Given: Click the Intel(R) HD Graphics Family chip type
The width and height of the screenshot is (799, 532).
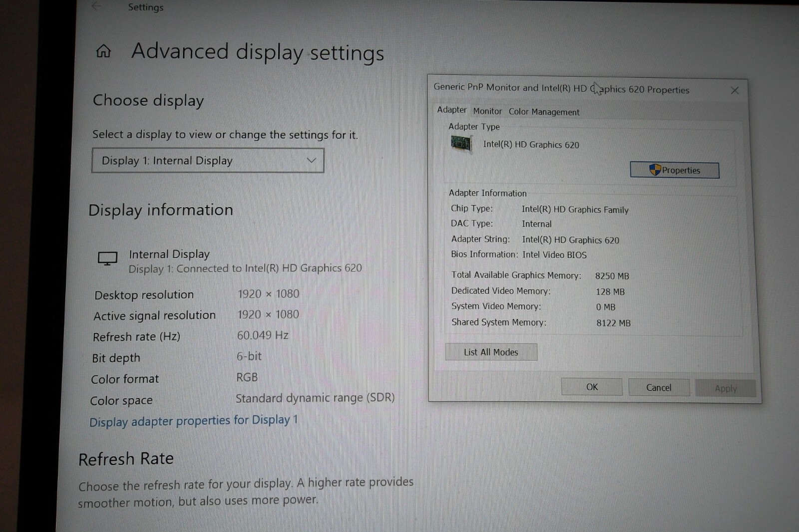Looking at the screenshot, I should 575,210.
